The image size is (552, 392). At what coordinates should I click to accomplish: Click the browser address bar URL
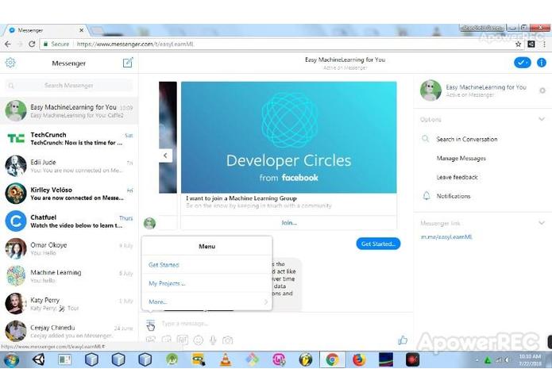(x=135, y=44)
